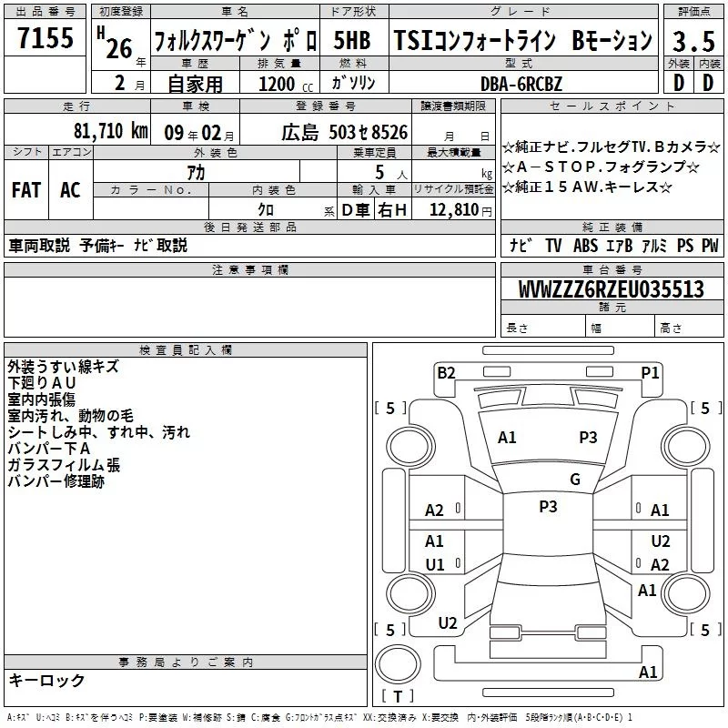Image resolution: width=728 pixels, height=728 pixels.
Task: Select the 純正装備 section header
Action: tap(612, 227)
